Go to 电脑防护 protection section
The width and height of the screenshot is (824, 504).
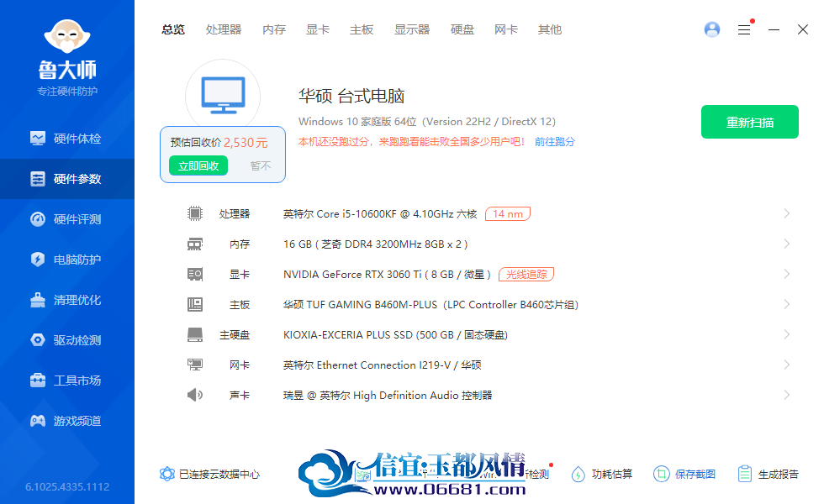pyautogui.click(x=66, y=260)
